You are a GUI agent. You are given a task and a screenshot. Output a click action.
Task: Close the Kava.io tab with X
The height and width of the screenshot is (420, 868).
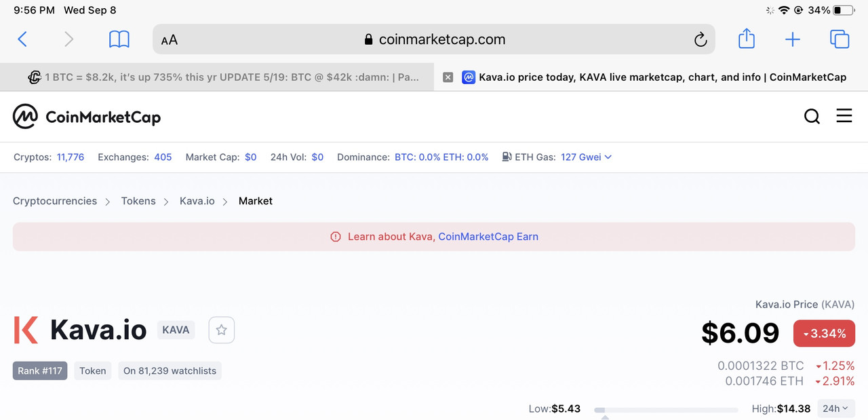tap(448, 77)
